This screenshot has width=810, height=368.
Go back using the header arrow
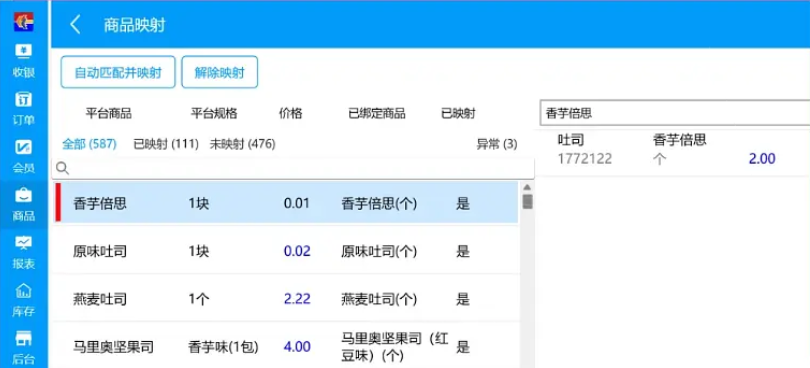[75, 24]
